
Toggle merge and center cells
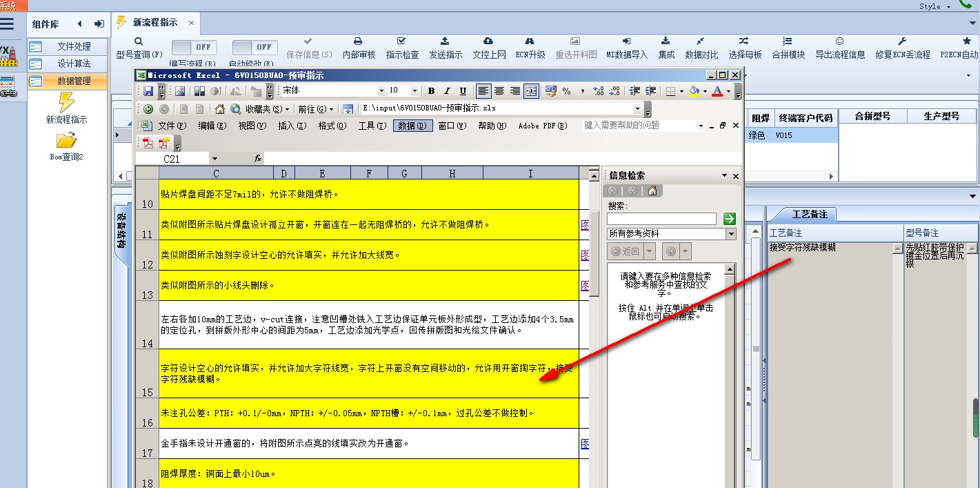[x=531, y=90]
